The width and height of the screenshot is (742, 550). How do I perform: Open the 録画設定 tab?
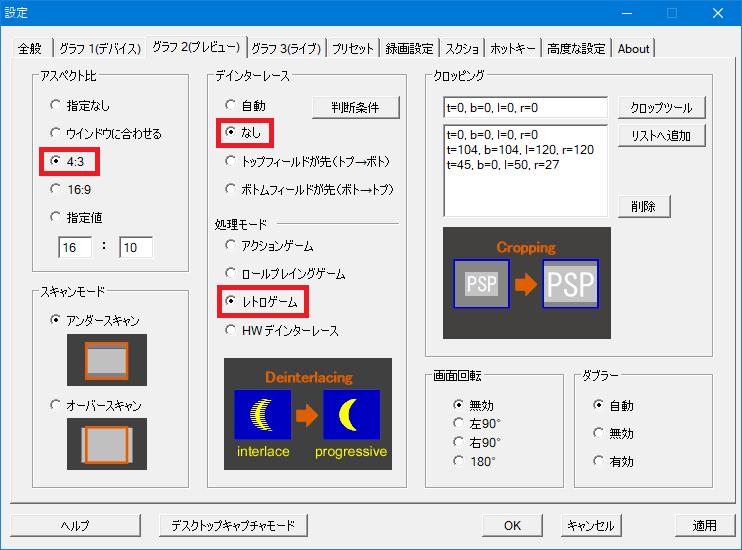click(409, 48)
